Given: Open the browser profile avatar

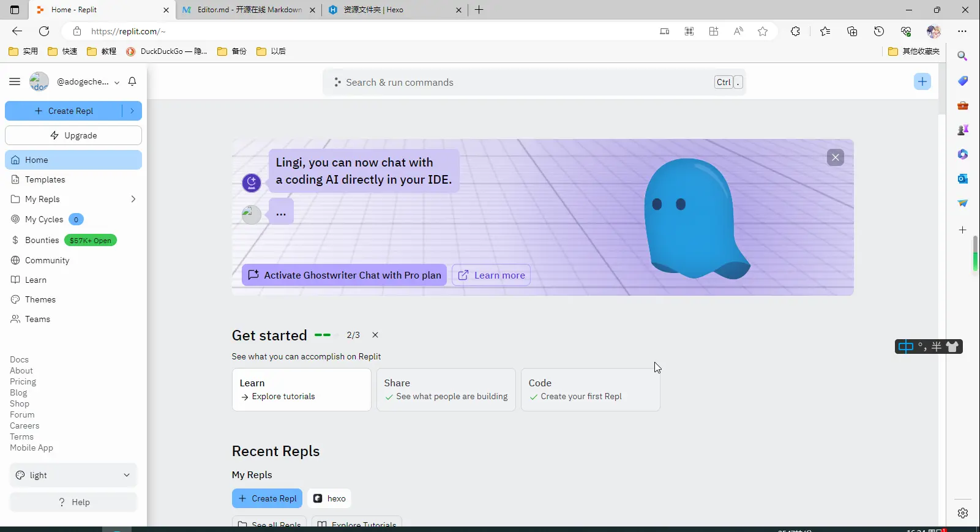Looking at the screenshot, I should point(933,31).
